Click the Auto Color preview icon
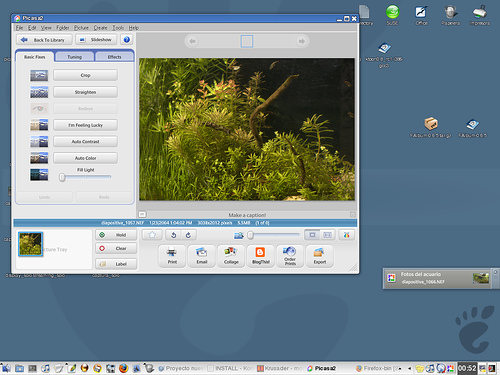Screen dimensions: 500x375 pyautogui.click(x=39, y=158)
